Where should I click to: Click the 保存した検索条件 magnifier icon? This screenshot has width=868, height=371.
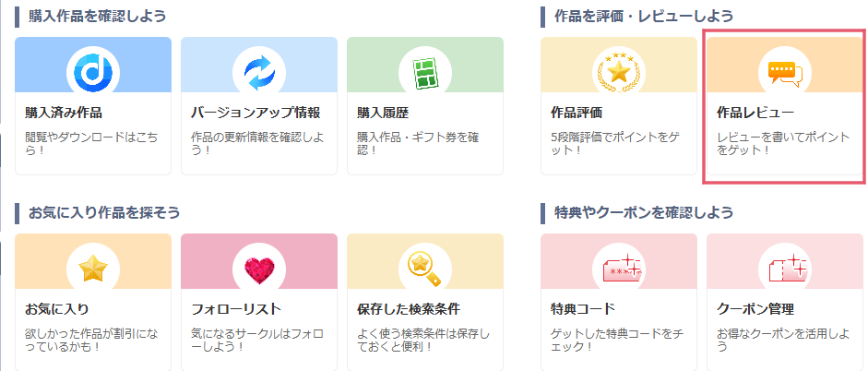tap(424, 269)
